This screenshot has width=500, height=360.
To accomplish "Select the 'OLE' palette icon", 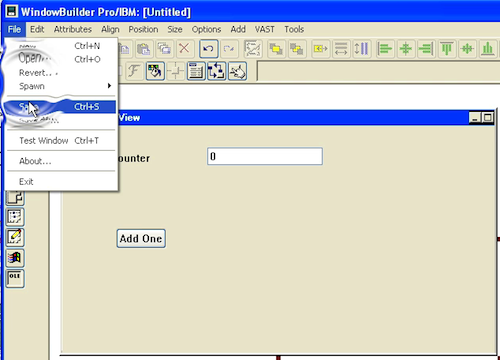I will point(15,278).
